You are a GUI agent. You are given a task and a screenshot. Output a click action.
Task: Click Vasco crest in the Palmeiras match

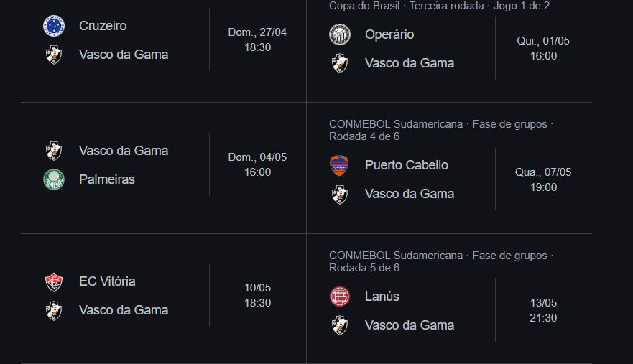click(53, 151)
